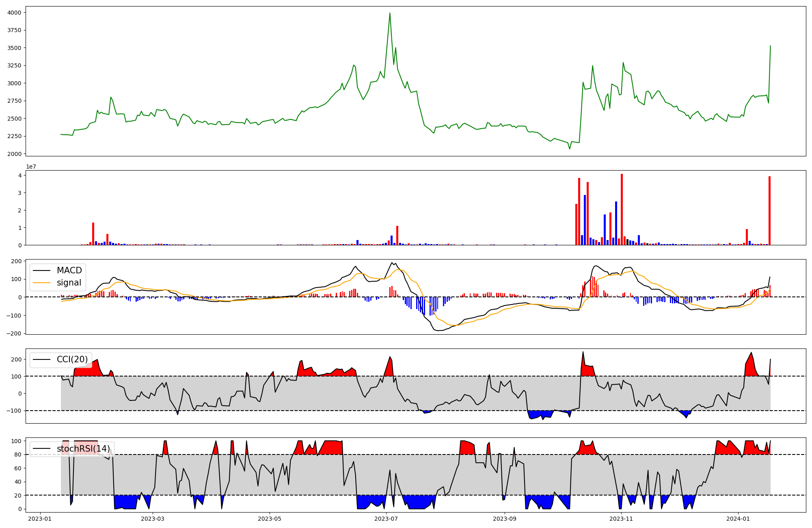Click the 2024-01 x-axis label
The height and width of the screenshot is (528, 812).
(x=738, y=519)
